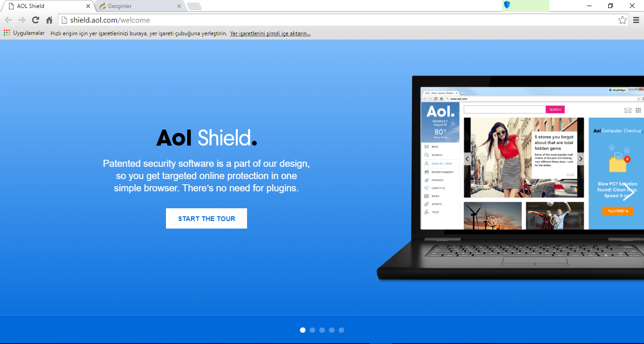
Task: Advance the tour with the right chevron
Action: [628, 192]
